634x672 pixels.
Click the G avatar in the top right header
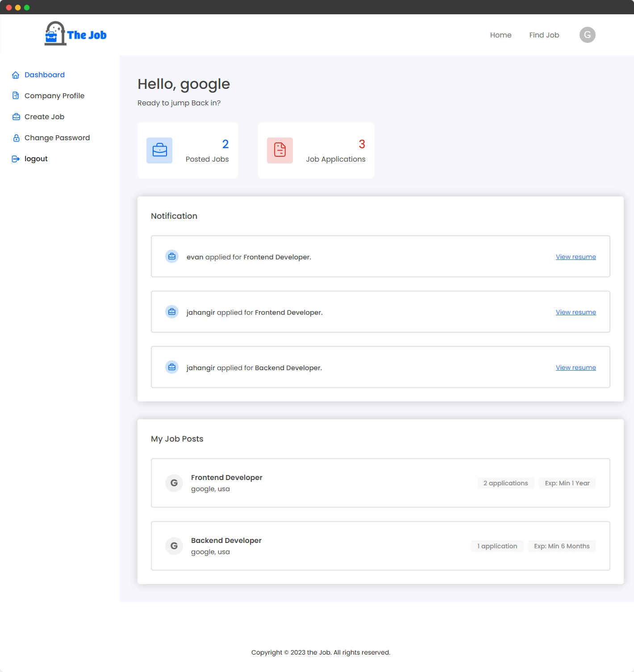[x=587, y=34]
